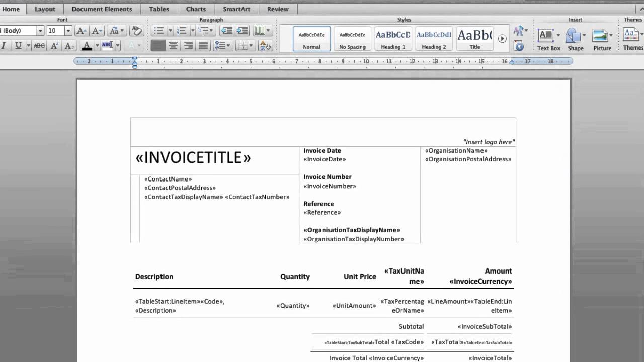The image size is (644, 362).
Task: Increase the paragraph indent
Action: coord(242,31)
